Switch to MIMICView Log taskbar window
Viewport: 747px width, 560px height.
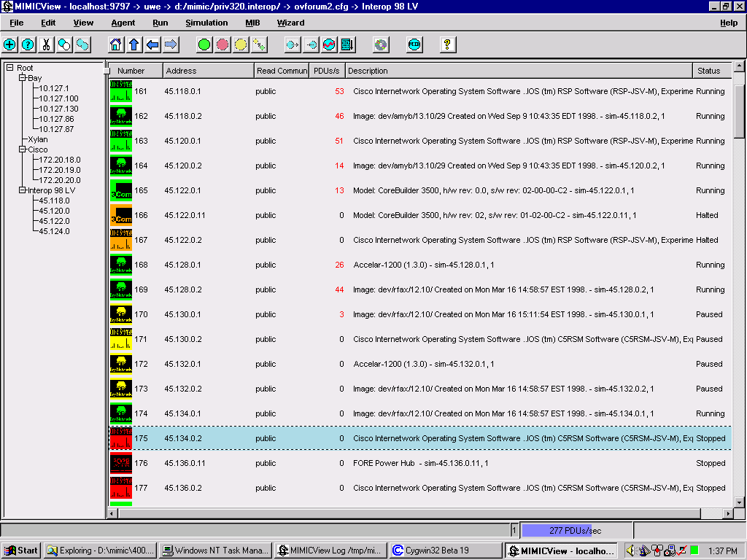(330, 551)
